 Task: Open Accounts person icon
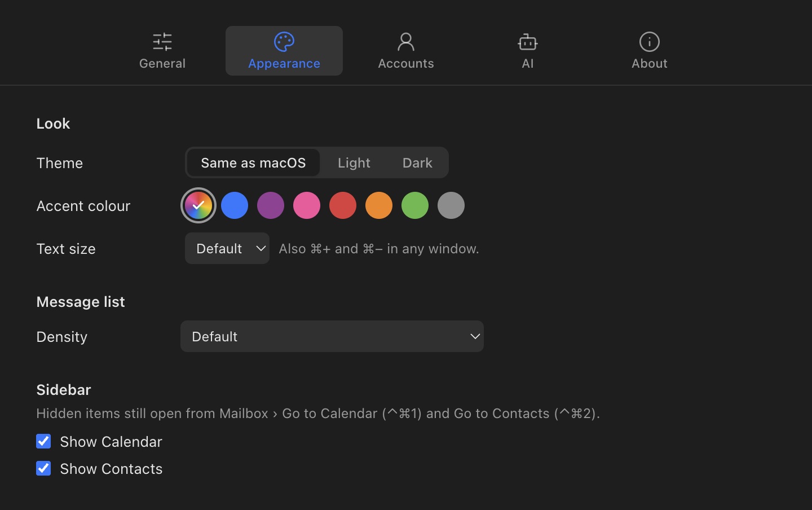tap(406, 42)
